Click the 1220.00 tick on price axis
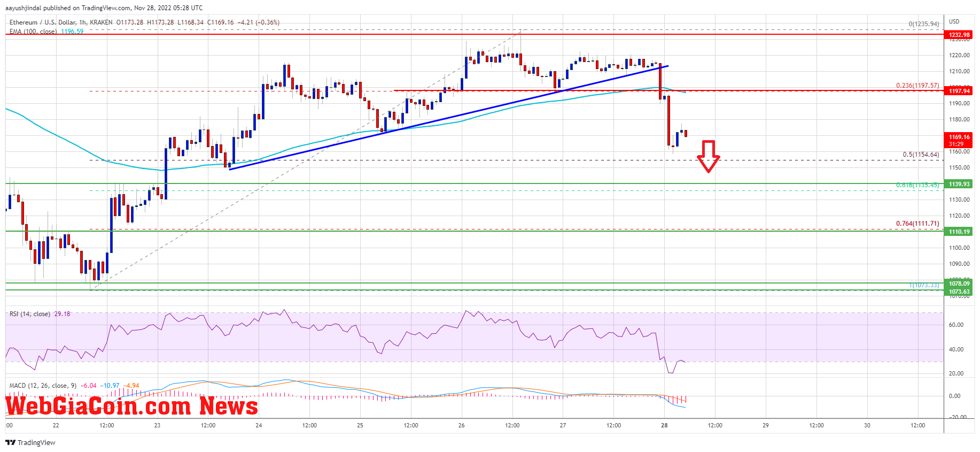 pyautogui.click(x=959, y=55)
